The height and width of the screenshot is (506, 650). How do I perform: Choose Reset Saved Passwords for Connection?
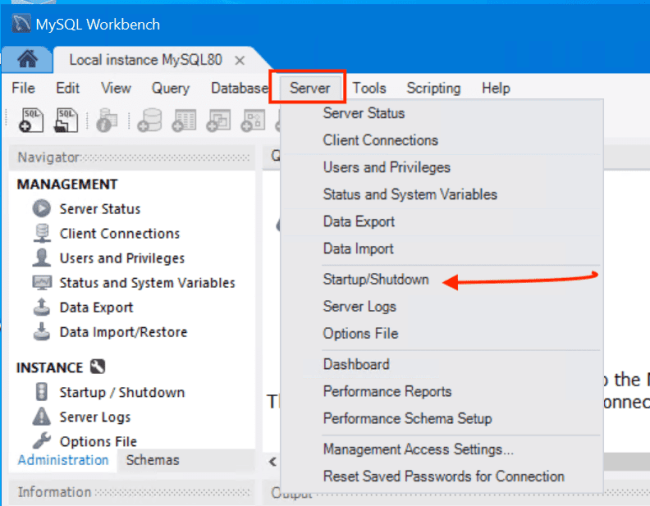(x=444, y=477)
